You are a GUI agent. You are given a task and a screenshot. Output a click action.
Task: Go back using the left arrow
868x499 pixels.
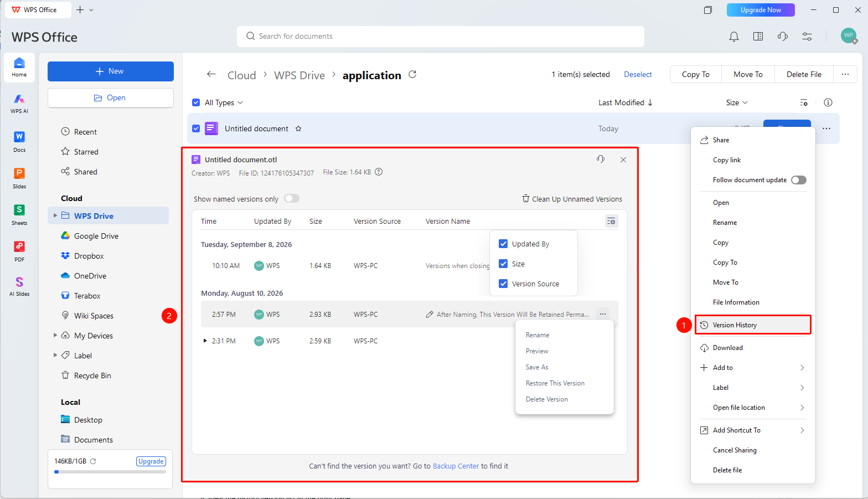(211, 74)
